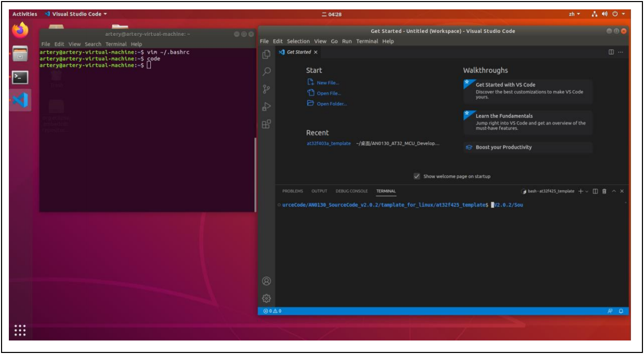
Task: Switch to the DEBUG CONSOLE panel tab
Action: tap(351, 191)
